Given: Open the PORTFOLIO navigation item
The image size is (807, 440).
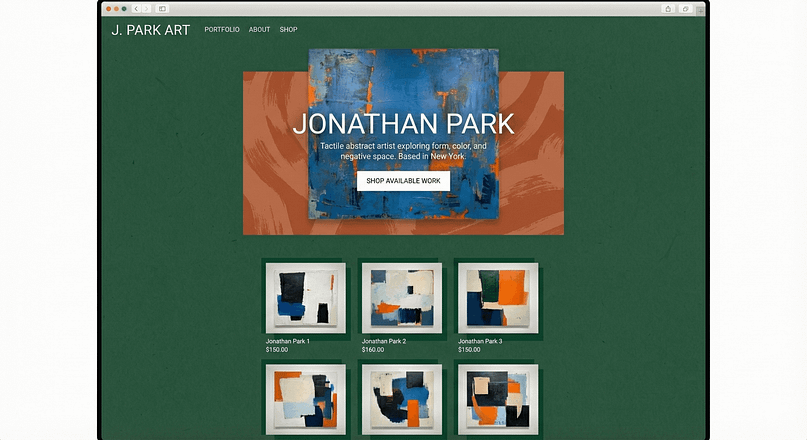Looking at the screenshot, I should pos(222,30).
